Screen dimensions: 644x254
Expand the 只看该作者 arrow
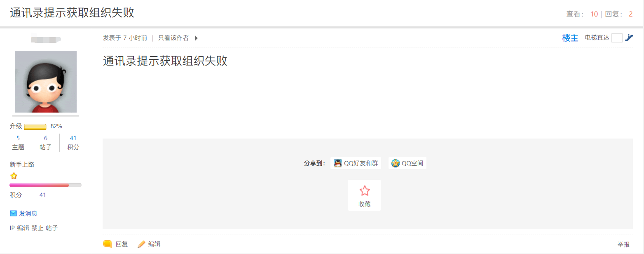pos(196,38)
